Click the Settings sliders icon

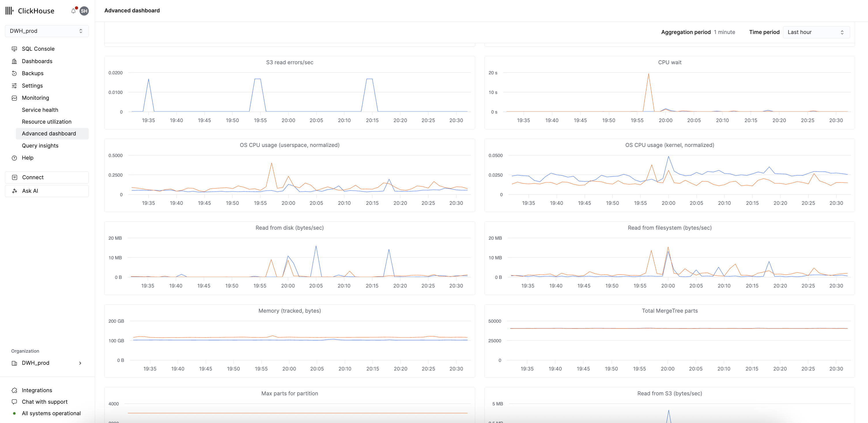(14, 86)
